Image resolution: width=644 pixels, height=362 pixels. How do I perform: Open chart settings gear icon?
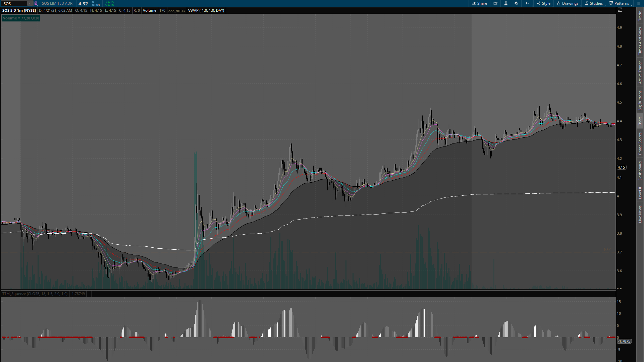coord(516,3)
